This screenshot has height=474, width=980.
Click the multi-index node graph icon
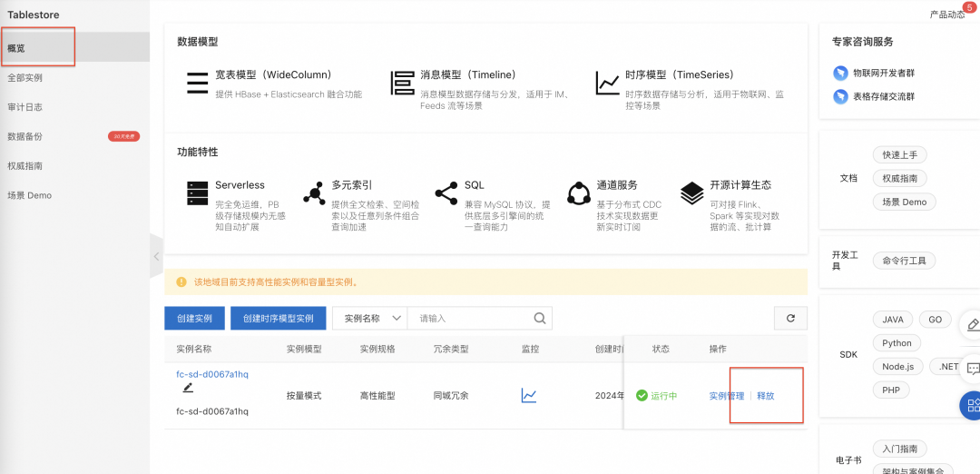[x=314, y=193]
